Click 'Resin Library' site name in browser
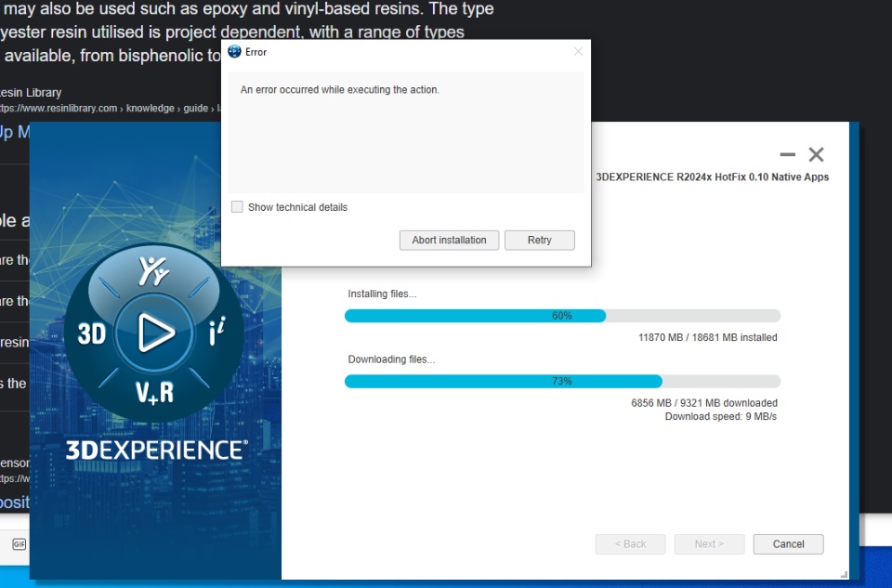892x588 pixels. tap(31, 92)
